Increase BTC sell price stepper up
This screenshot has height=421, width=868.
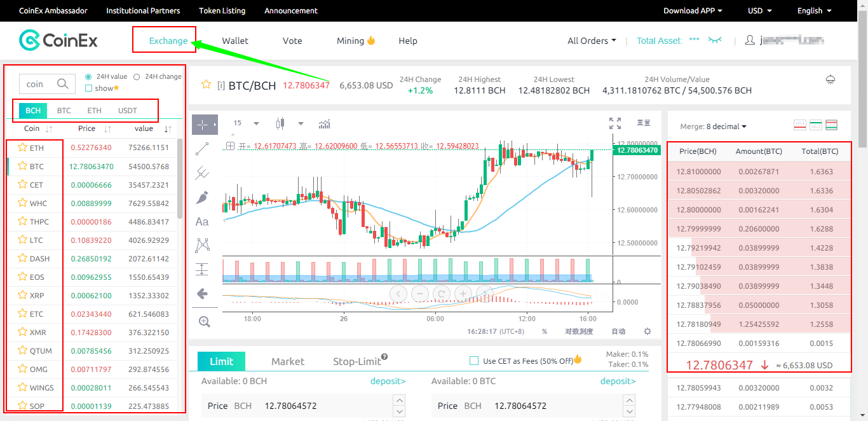[x=629, y=400]
